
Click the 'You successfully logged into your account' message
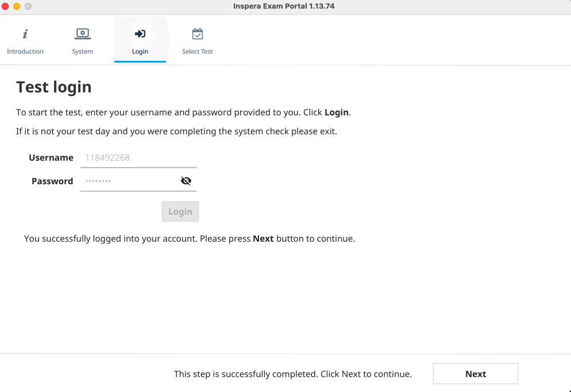coord(190,238)
